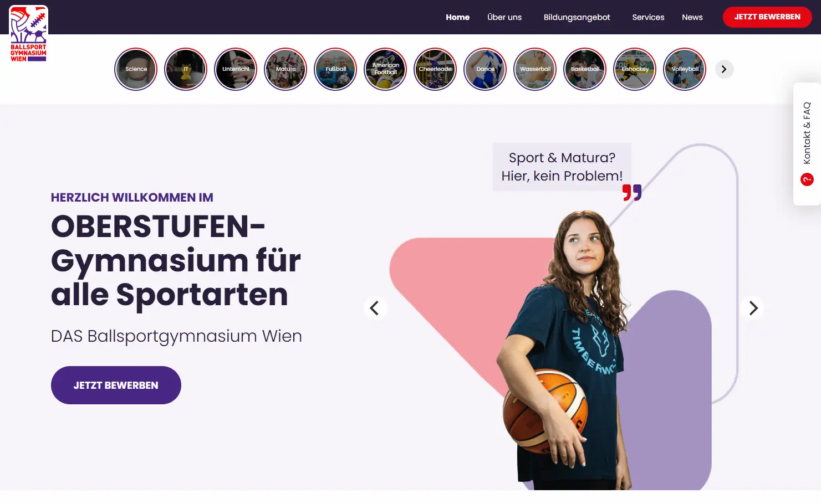This screenshot has height=504, width=821.
Task: Select the Fußball story circle
Action: coord(335,69)
